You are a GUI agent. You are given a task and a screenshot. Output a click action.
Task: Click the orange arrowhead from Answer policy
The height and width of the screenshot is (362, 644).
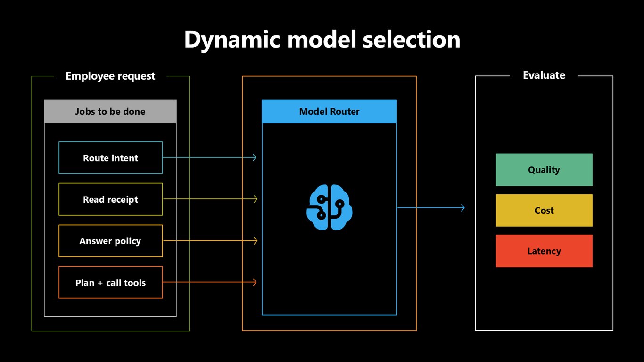pyautogui.click(x=255, y=241)
